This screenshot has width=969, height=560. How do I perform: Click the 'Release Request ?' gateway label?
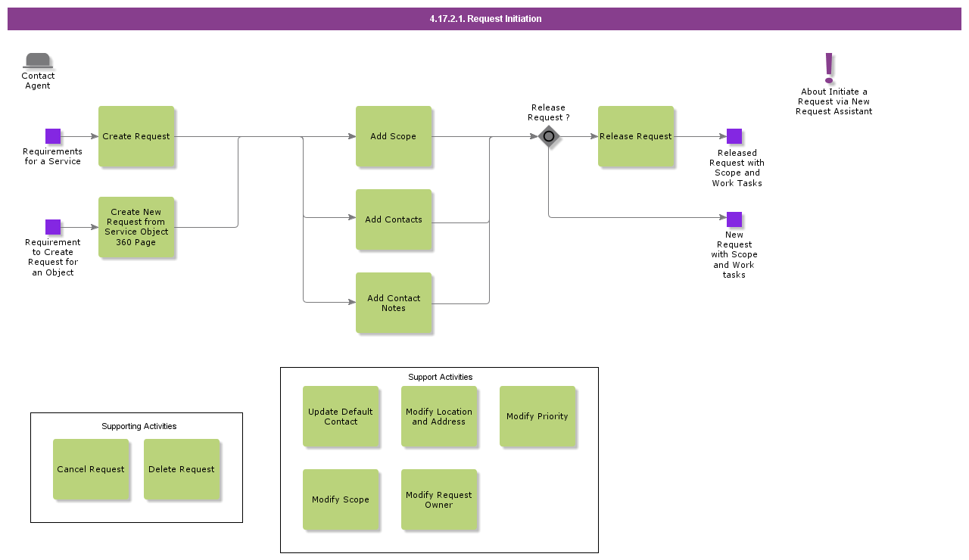pos(549,113)
